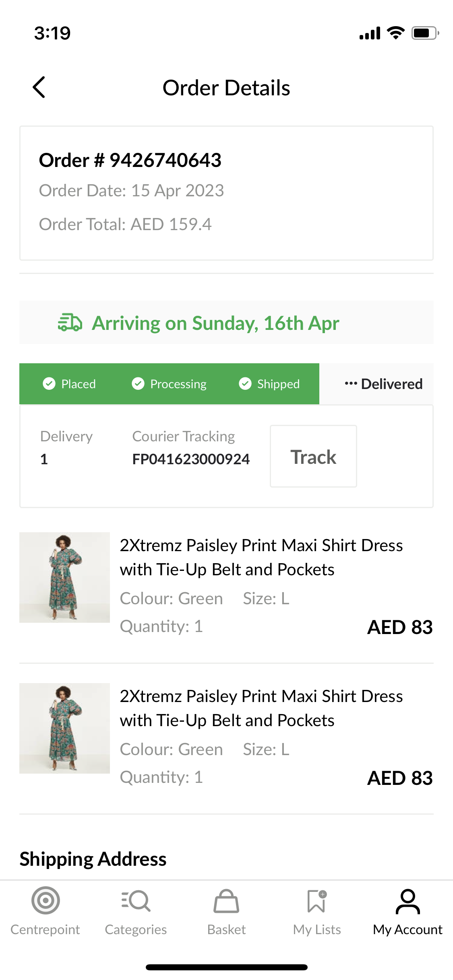The image size is (453, 980).
Task: Select the Delivered status step
Action: pyautogui.click(x=383, y=384)
